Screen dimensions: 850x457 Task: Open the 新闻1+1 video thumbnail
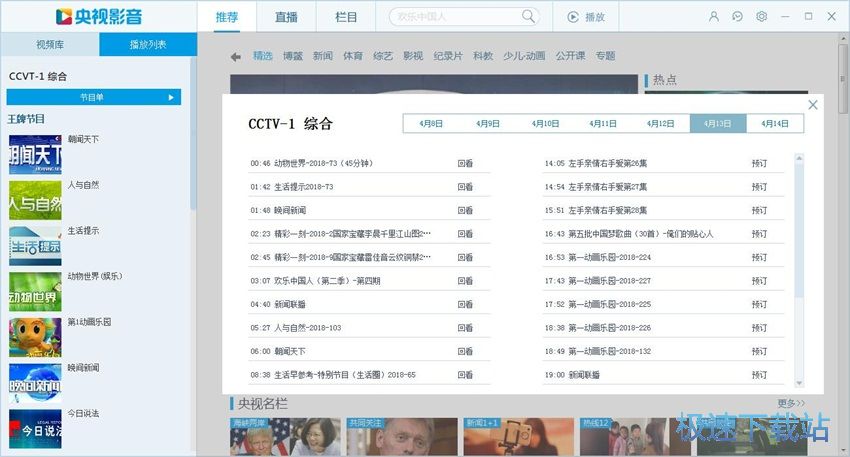pyautogui.click(x=519, y=436)
